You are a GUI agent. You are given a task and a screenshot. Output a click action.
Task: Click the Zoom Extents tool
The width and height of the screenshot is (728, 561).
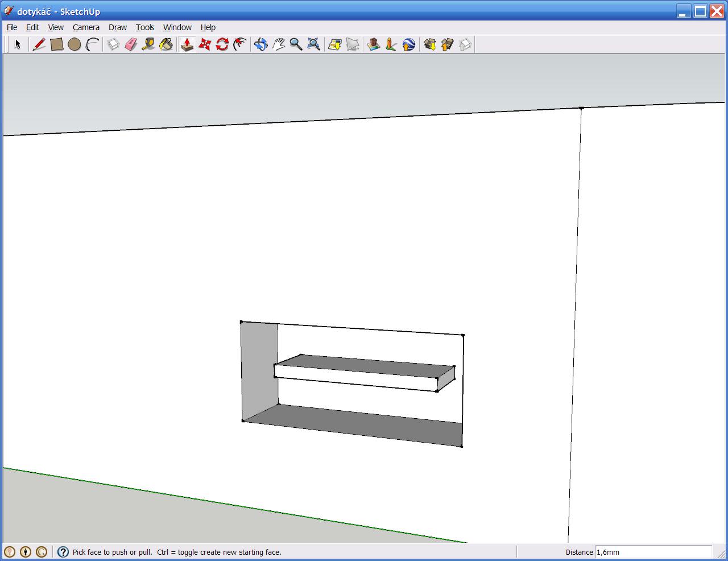pos(313,44)
